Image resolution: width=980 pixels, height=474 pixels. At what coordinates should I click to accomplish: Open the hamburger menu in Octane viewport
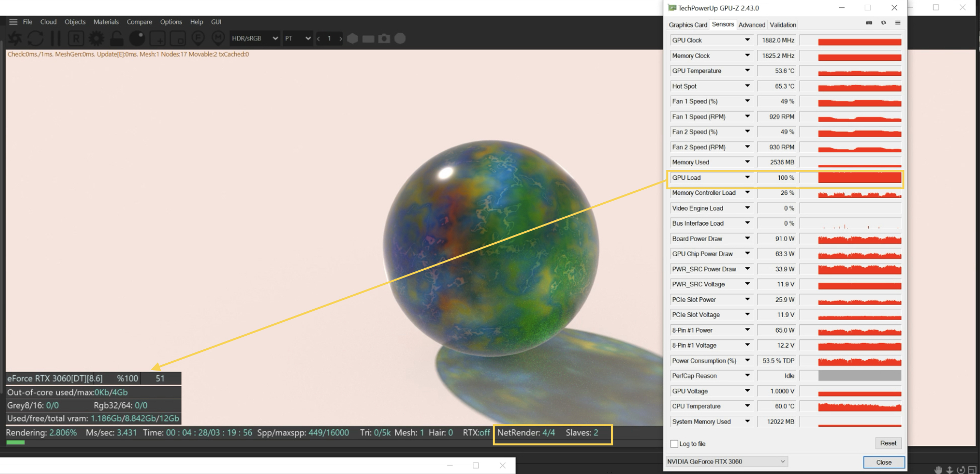14,22
